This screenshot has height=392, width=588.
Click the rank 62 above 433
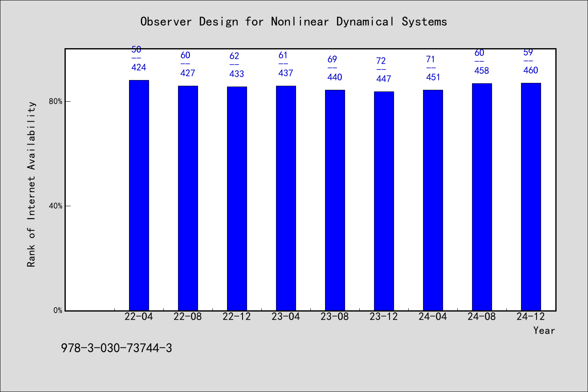click(x=234, y=56)
